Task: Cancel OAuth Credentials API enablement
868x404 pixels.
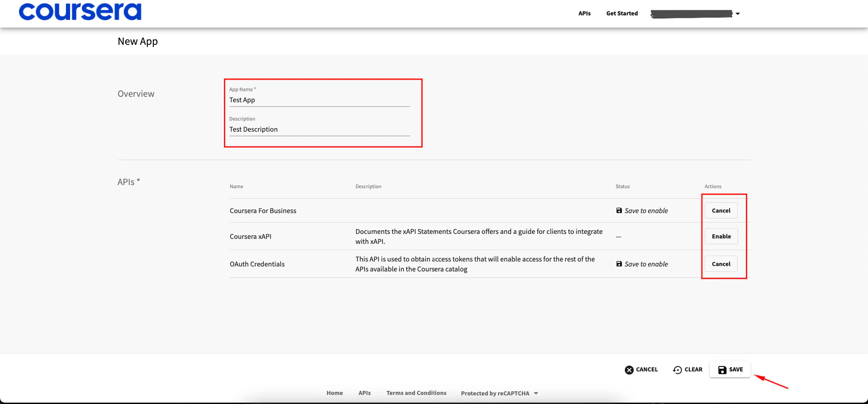Action: point(721,264)
